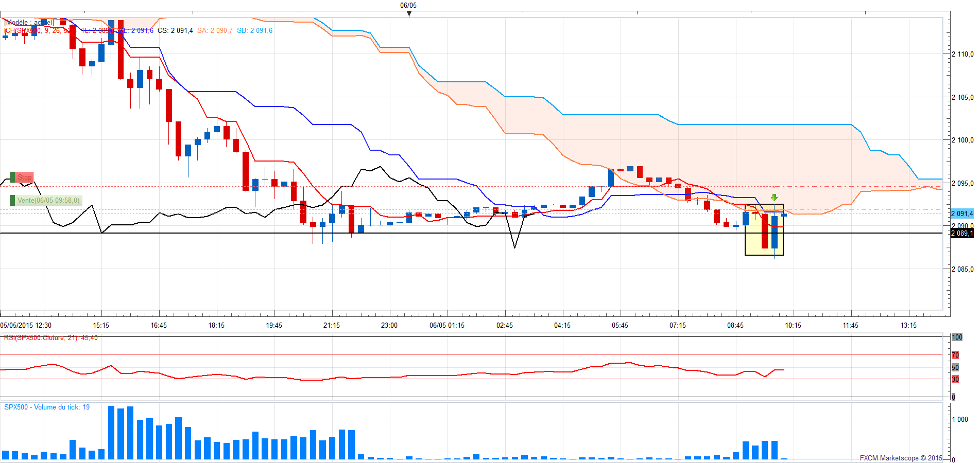980x463 pixels.
Task: Click the black triangle under the 06/05 date
Action: [x=409, y=14]
